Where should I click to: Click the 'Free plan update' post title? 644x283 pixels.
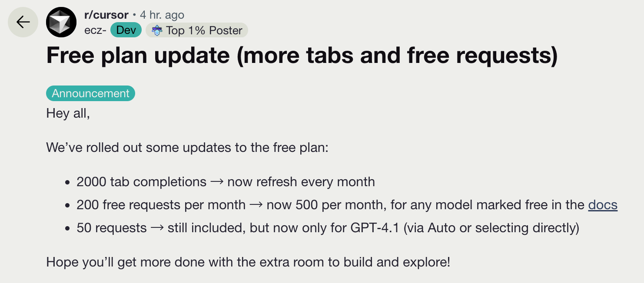tap(302, 56)
